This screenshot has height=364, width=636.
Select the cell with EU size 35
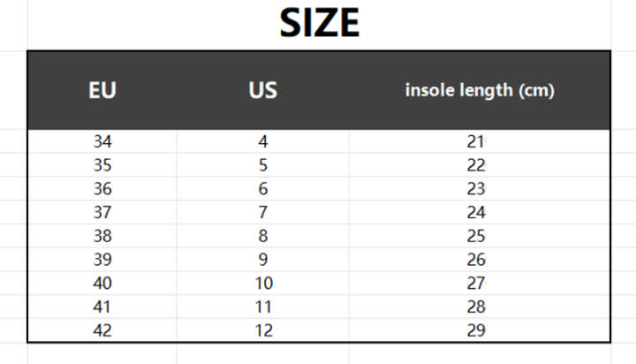point(102,165)
